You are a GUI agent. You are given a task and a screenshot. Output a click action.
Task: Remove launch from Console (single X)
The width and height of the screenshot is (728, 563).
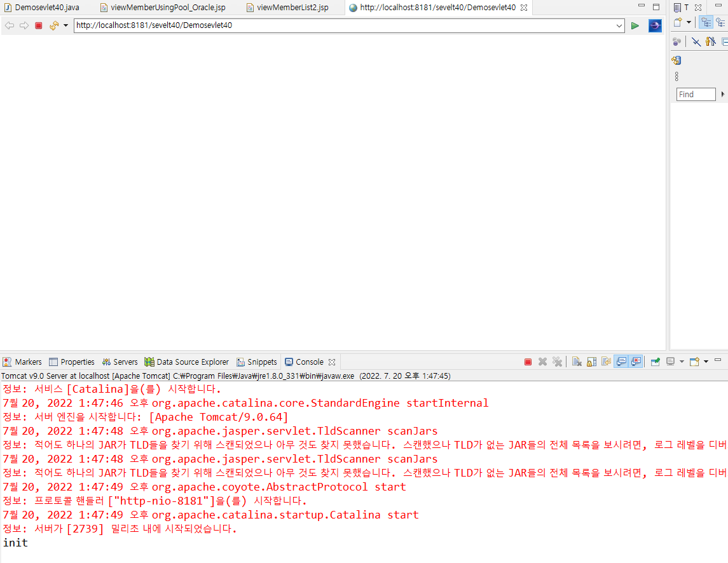(542, 362)
